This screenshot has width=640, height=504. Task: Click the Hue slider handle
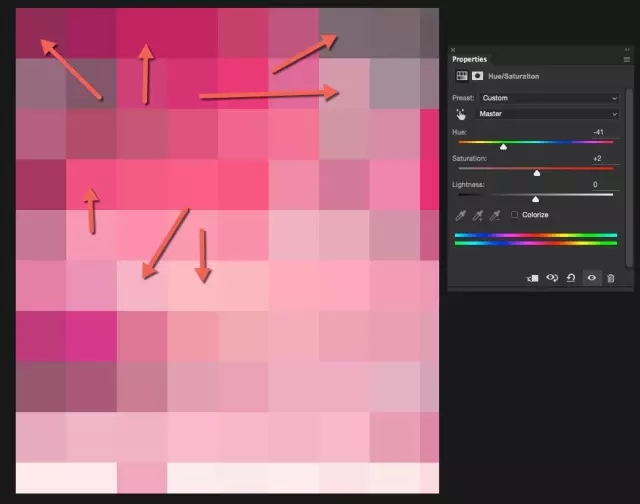[x=503, y=147]
